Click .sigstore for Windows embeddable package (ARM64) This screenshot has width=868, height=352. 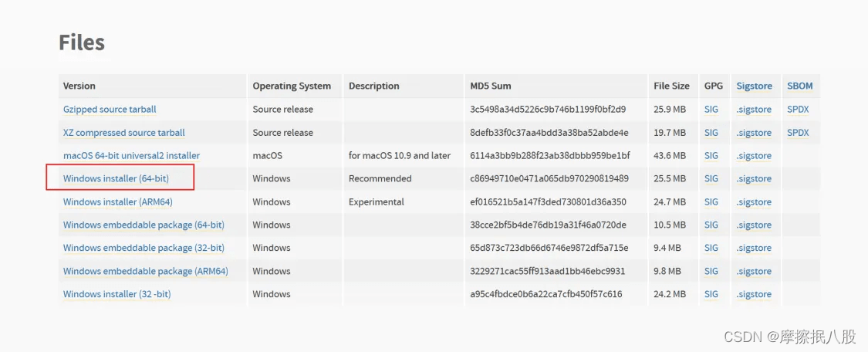click(754, 272)
